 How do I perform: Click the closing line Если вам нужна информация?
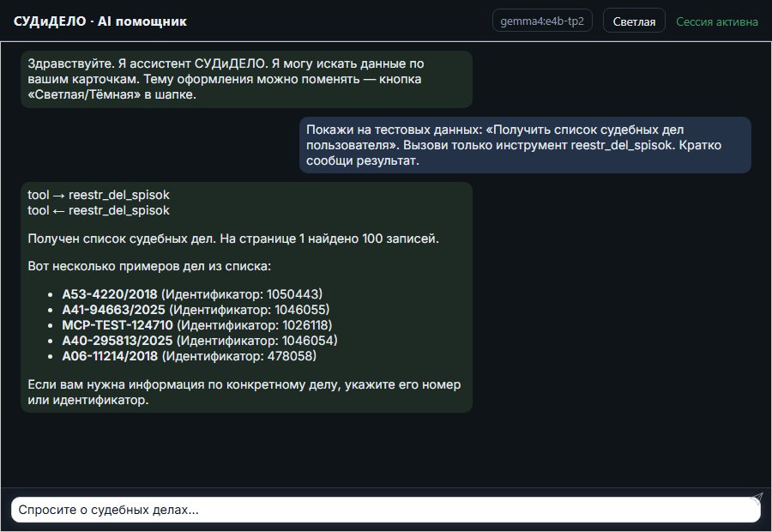(x=244, y=392)
